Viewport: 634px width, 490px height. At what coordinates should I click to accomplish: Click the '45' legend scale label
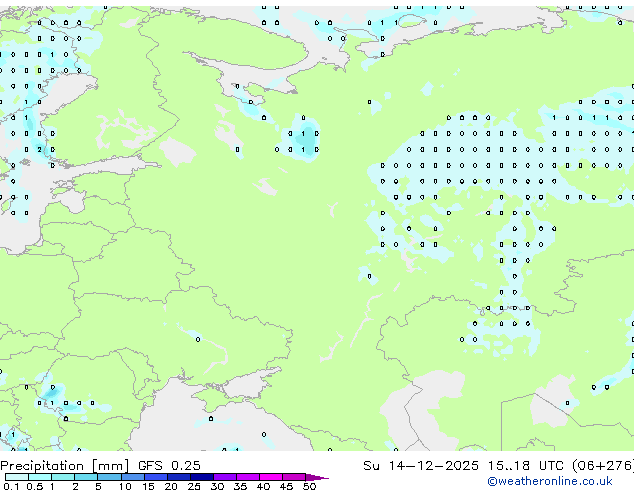click(x=286, y=486)
